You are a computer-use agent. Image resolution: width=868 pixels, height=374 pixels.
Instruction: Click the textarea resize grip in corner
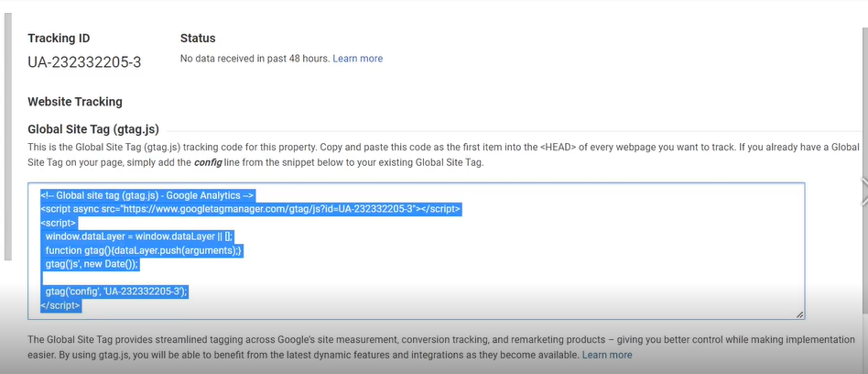(x=799, y=314)
